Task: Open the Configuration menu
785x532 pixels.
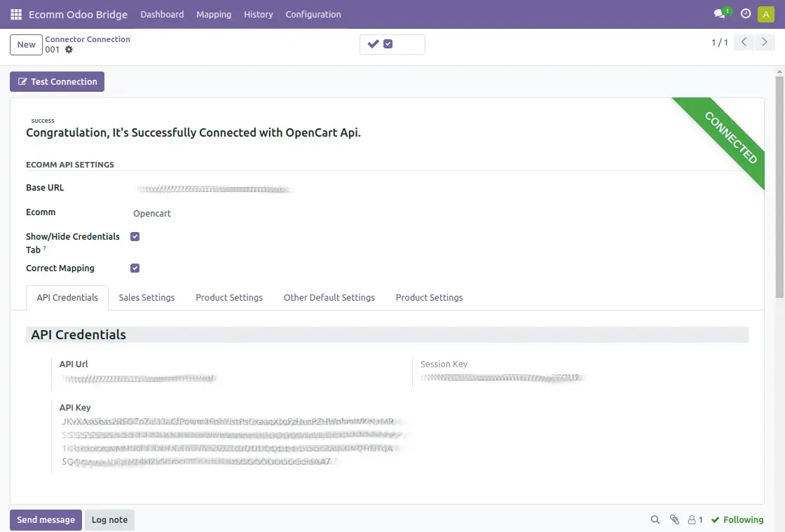Action: coord(313,14)
